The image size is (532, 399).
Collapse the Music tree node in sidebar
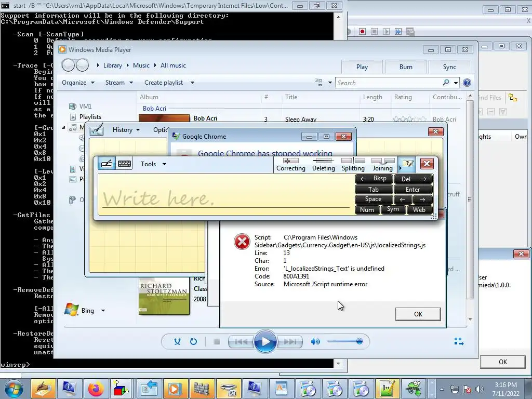[63, 127]
